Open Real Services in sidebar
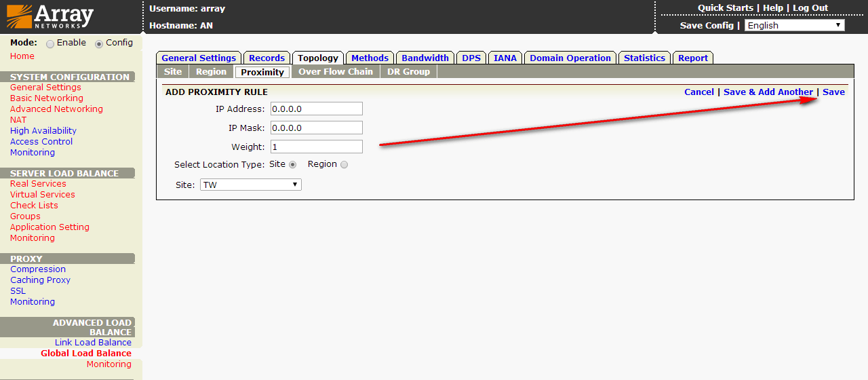 pyautogui.click(x=38, y=183)
